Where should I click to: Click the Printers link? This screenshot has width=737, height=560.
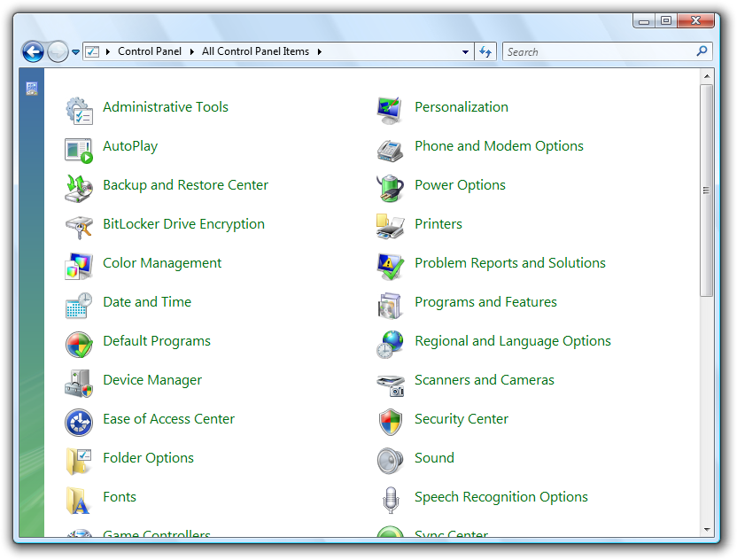(x=438, y=224)
